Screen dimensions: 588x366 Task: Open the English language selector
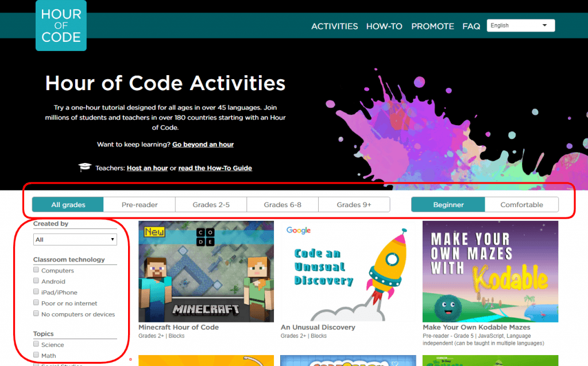click(520, 25)
